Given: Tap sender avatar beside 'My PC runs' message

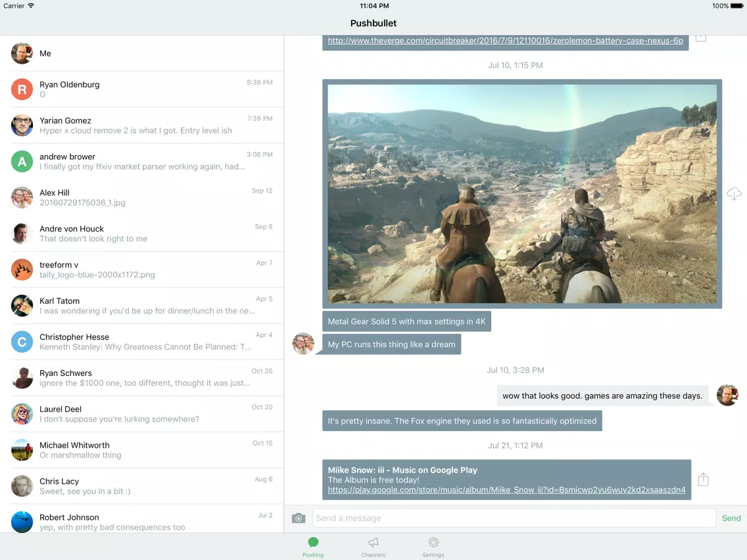Looking at the screenshot, I should 303,344.
